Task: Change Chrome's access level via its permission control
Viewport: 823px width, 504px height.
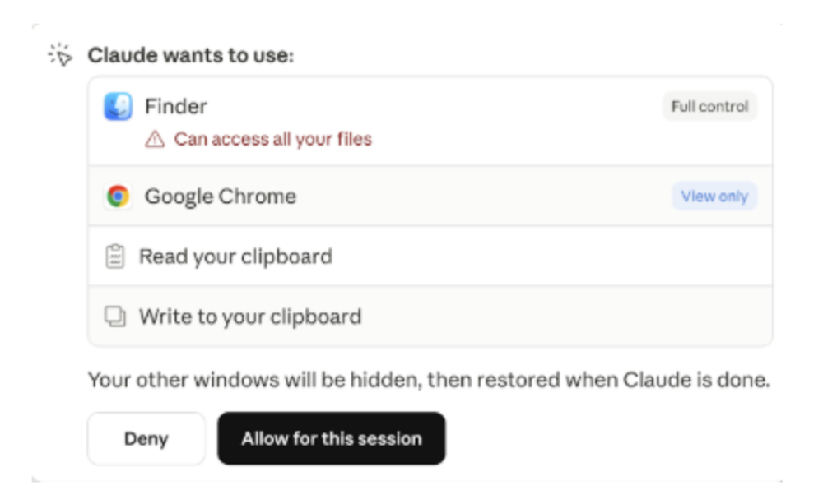Action: (713, 196)
